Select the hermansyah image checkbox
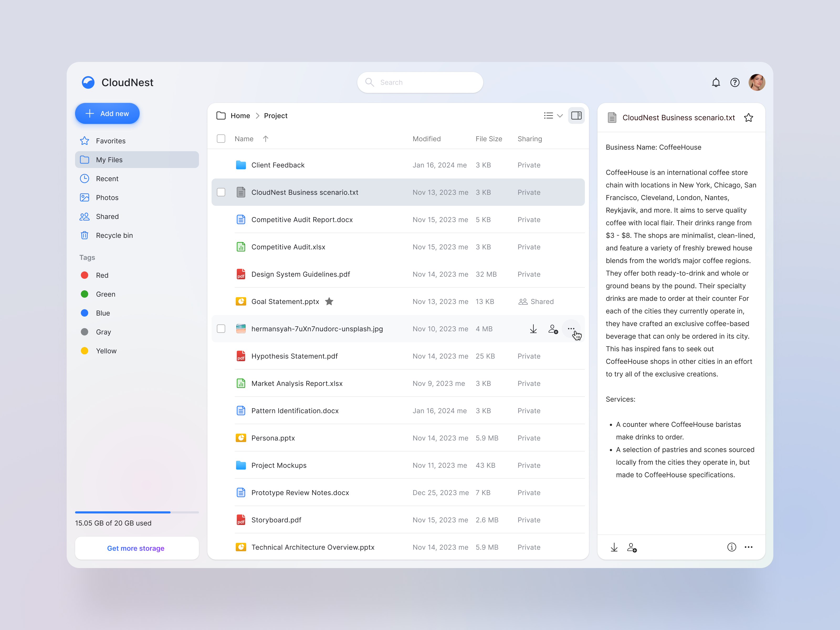 [221, 329]
